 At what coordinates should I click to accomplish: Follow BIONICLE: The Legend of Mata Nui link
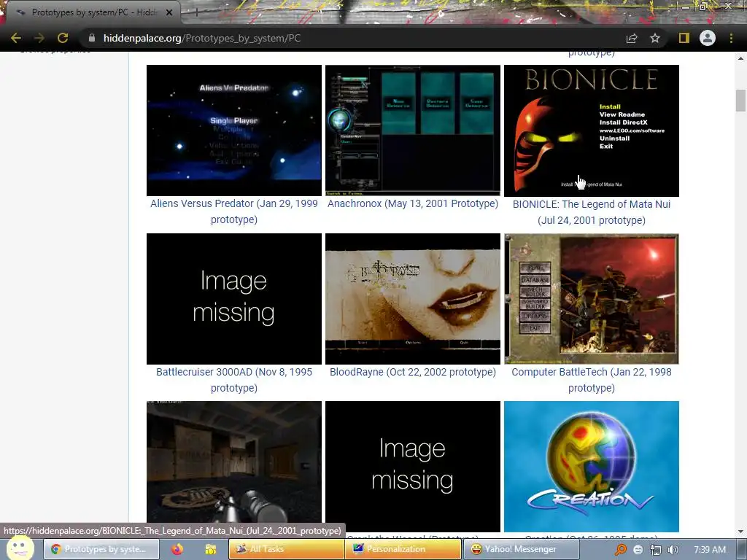[591, 212]
